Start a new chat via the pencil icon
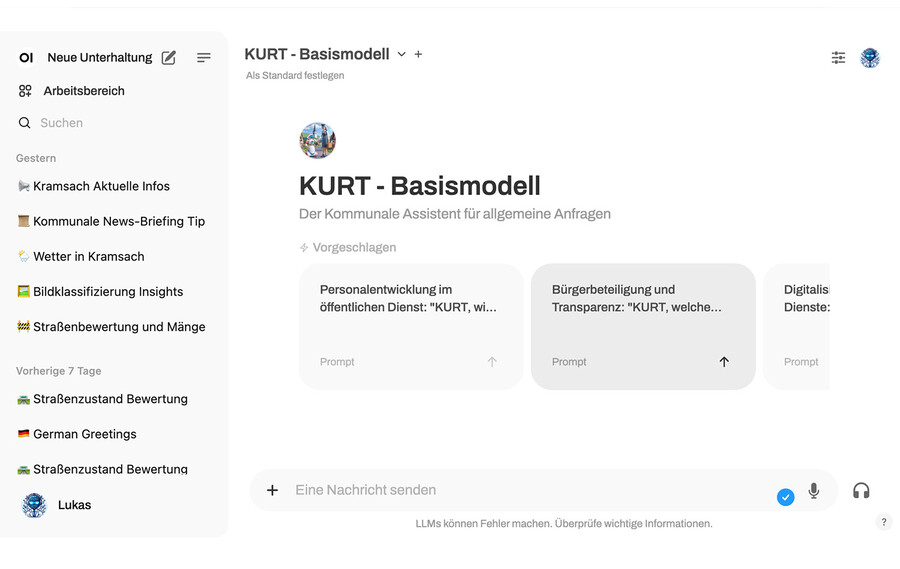The image size is (900, 569). point(168,57)
